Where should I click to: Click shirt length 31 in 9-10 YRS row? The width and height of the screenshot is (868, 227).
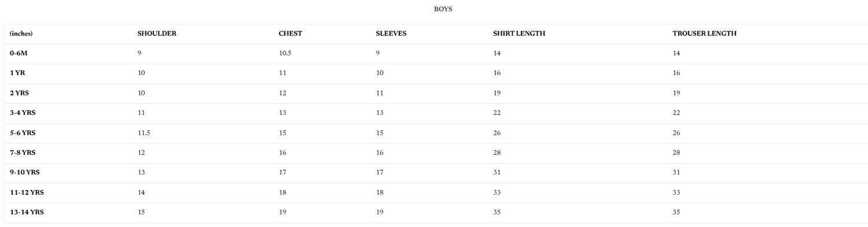point(496,172)
